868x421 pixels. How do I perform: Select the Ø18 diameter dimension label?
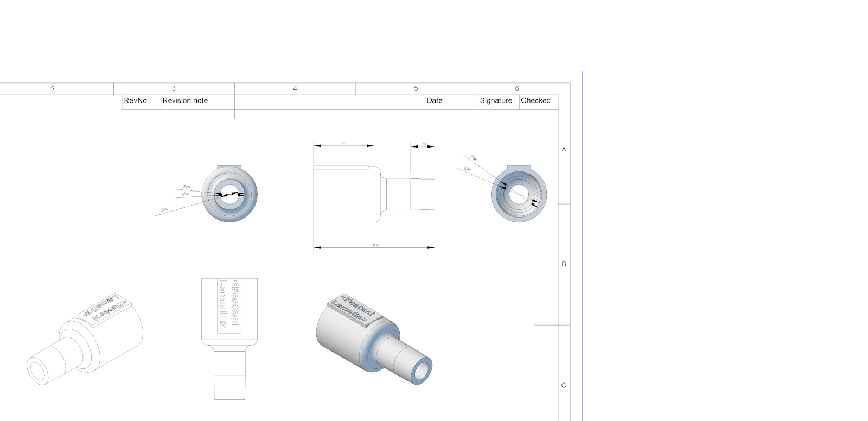click(164, 209)
